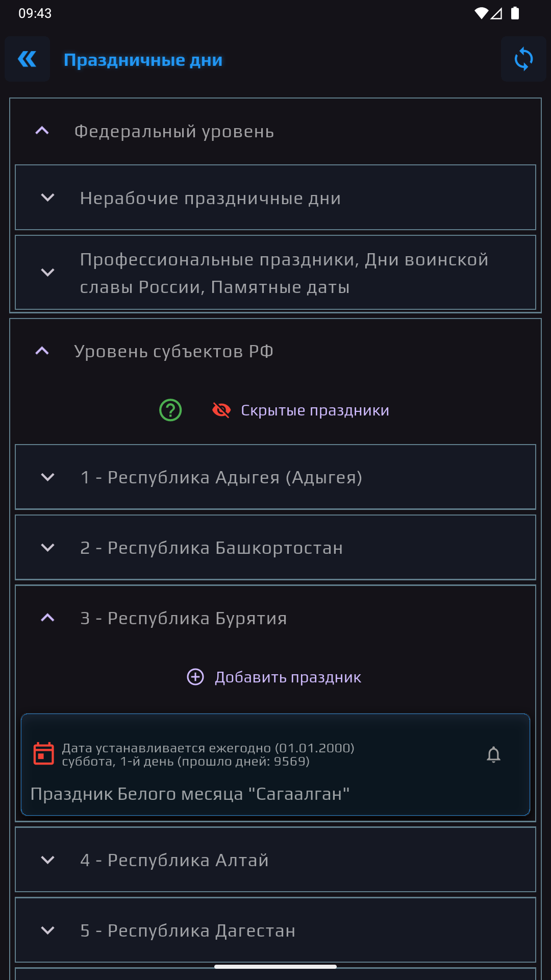Expand 2 - Республика Башкортостан
Viewport: 551px width, 980px height.
point(275,547)
